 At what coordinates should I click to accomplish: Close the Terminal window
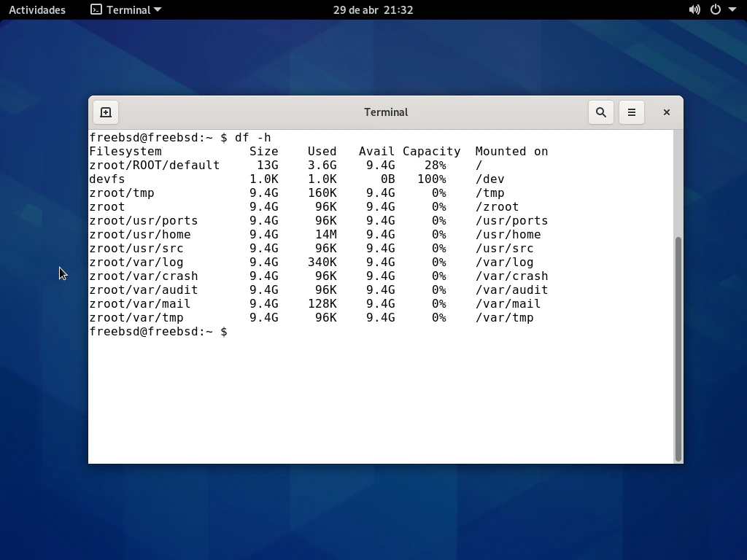(x=666, y=112)
